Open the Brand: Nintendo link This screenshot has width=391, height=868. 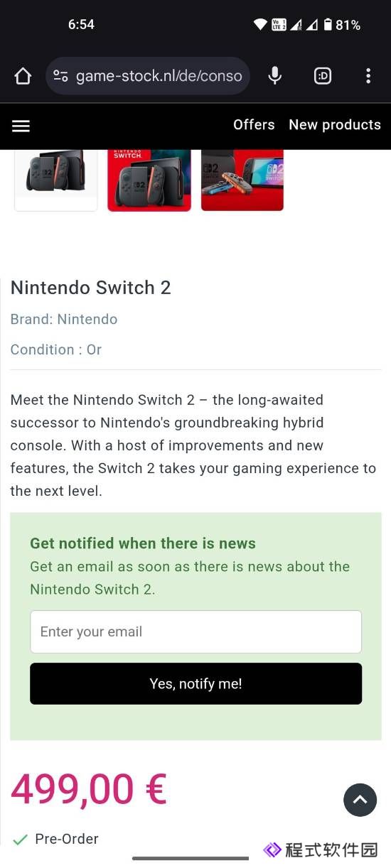click(x=64, y=319)
